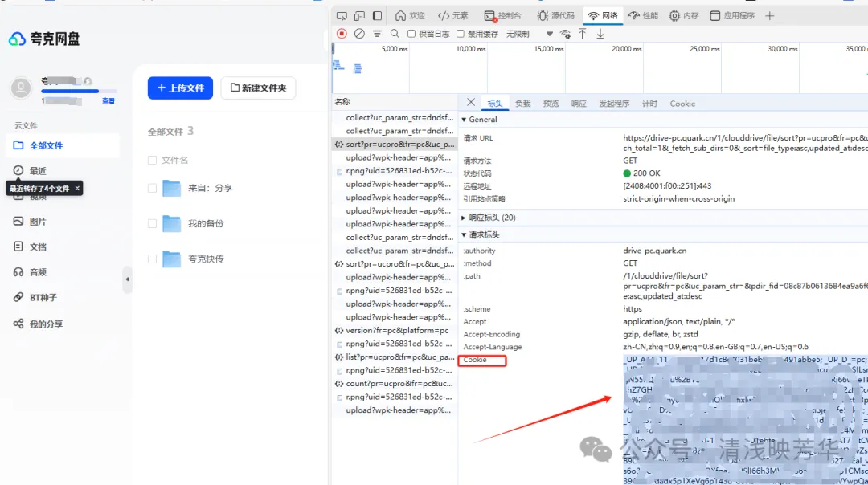Click the Quark cloud drive logo
Image resolution: width=868 pixels, height=485 pixels.
[44, 39]
